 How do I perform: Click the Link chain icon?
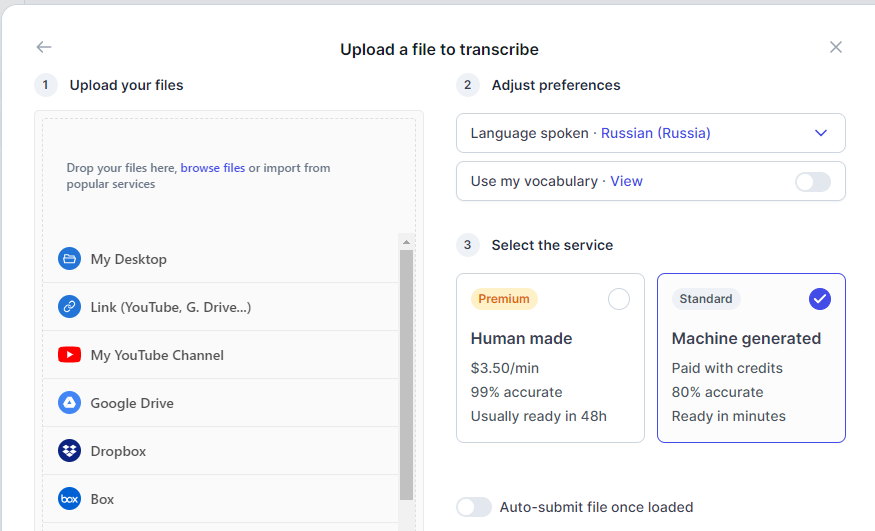click(69, 307)
